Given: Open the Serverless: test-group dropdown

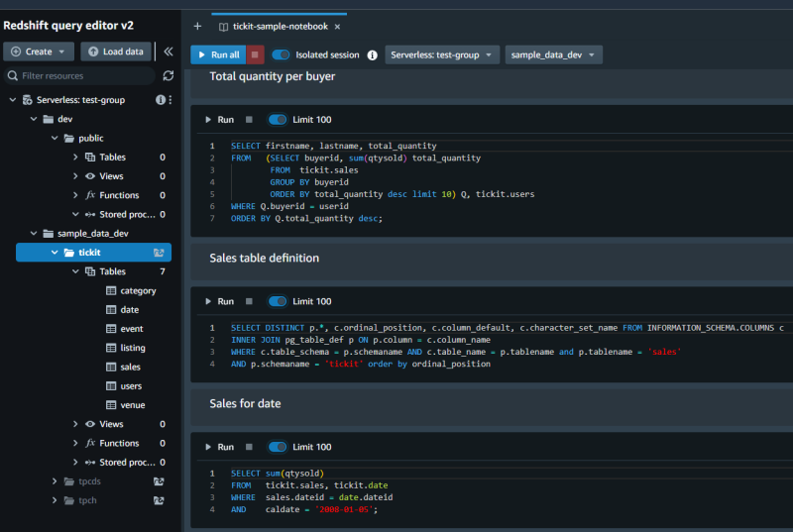Looking at the screenshot, I should tap(442, 55).
